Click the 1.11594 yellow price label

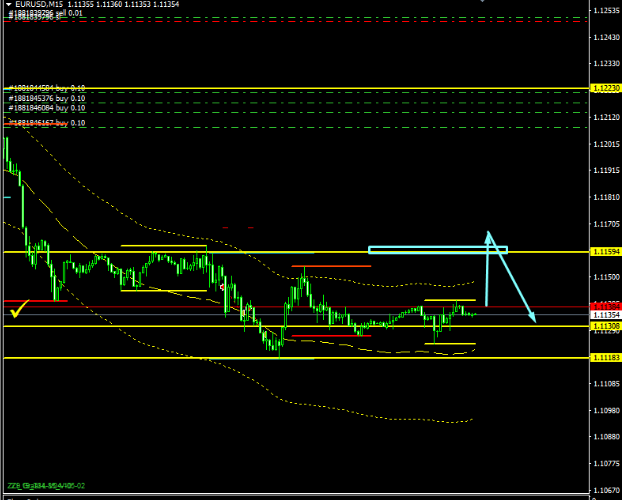tap(604, 251)
